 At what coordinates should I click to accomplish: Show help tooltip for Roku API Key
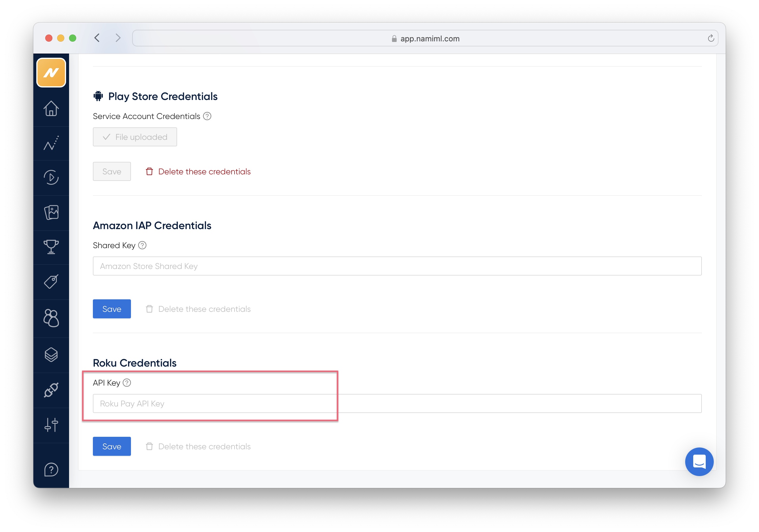click(x=127, y=383)
